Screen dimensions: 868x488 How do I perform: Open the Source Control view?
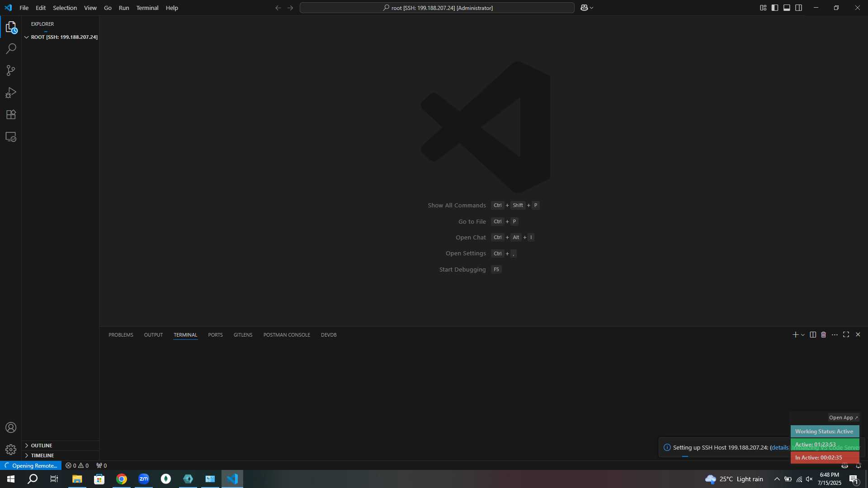pos(11,70)
